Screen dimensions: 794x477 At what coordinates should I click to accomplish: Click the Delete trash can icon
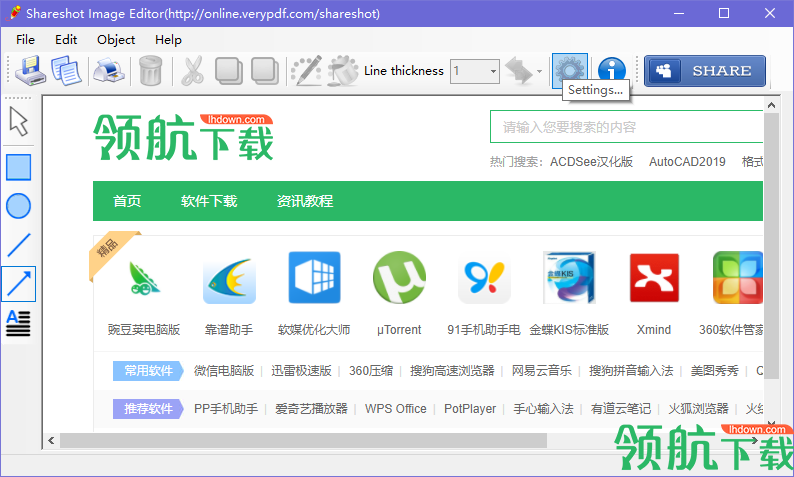click(x=150, y=70)
